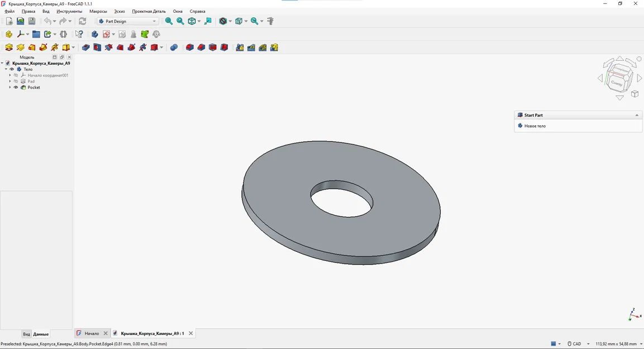The width and height of the screenshot is (644, 349).
Task: Click the Polar pattern icon
Action: [263, 47]
